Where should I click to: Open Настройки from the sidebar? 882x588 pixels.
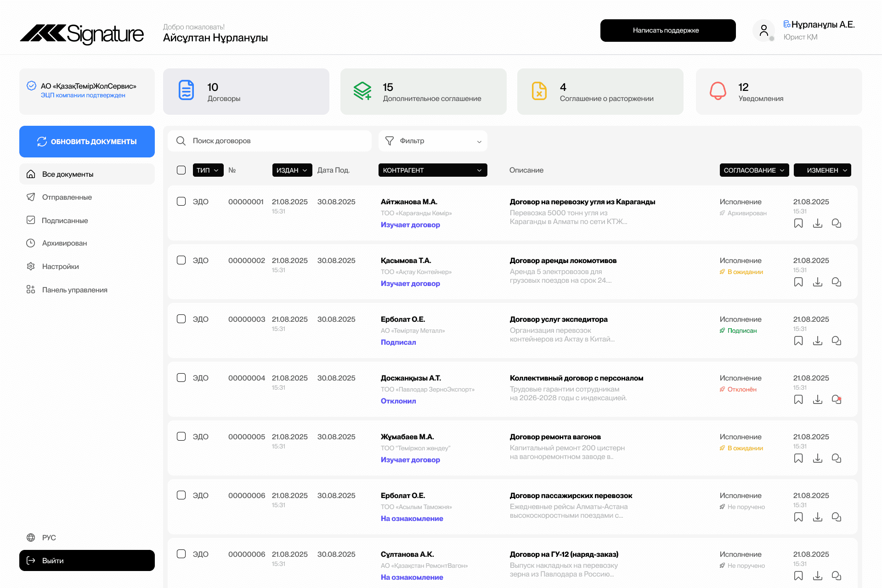60,266
